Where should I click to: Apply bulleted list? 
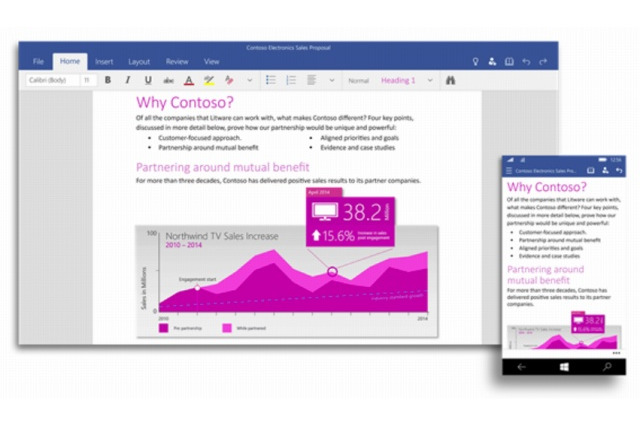click(x=271, y=80)
